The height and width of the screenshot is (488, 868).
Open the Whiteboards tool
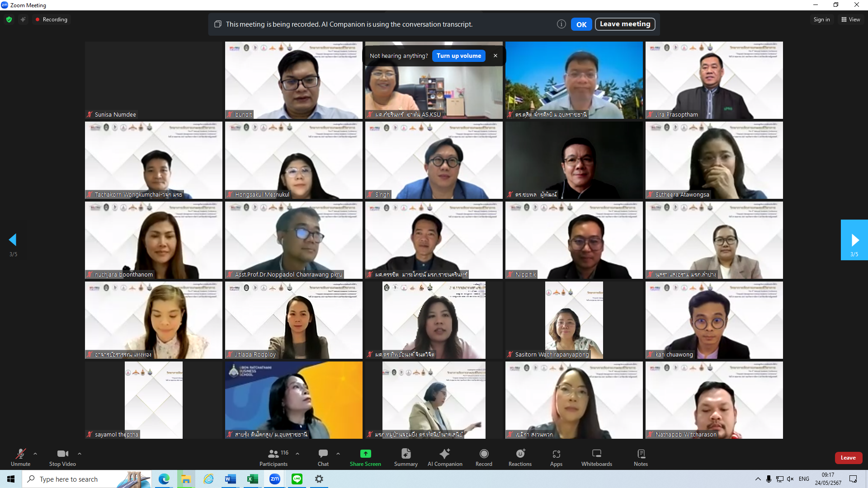tap(596, 457)
